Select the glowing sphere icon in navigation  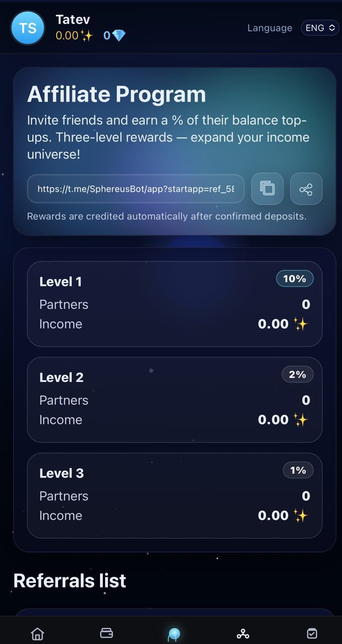coord(173,633)
